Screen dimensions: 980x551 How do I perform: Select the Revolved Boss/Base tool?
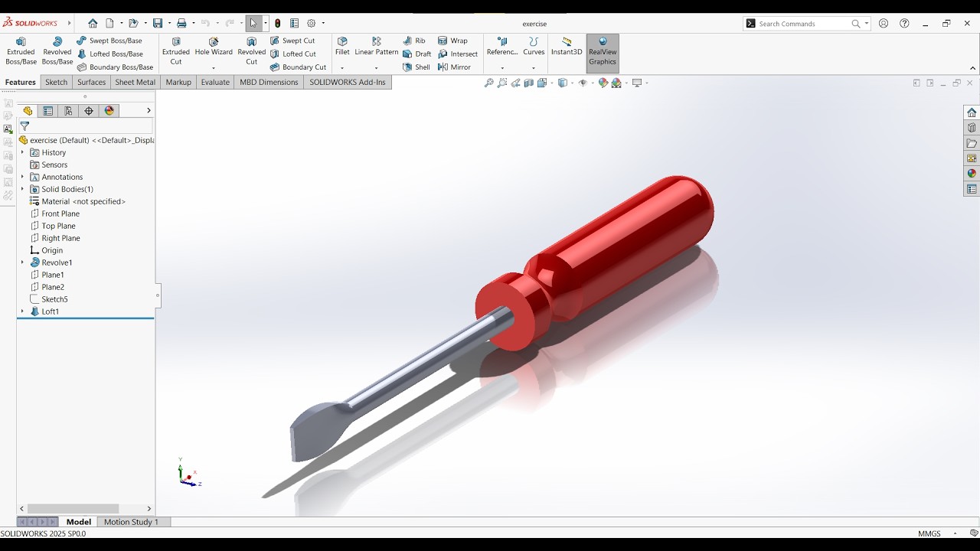(57, 51)
